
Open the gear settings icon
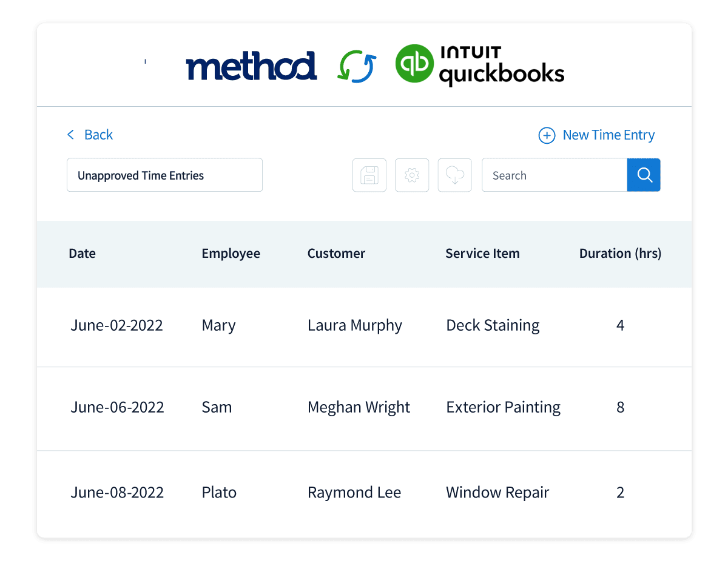click(x=412, y=175)
